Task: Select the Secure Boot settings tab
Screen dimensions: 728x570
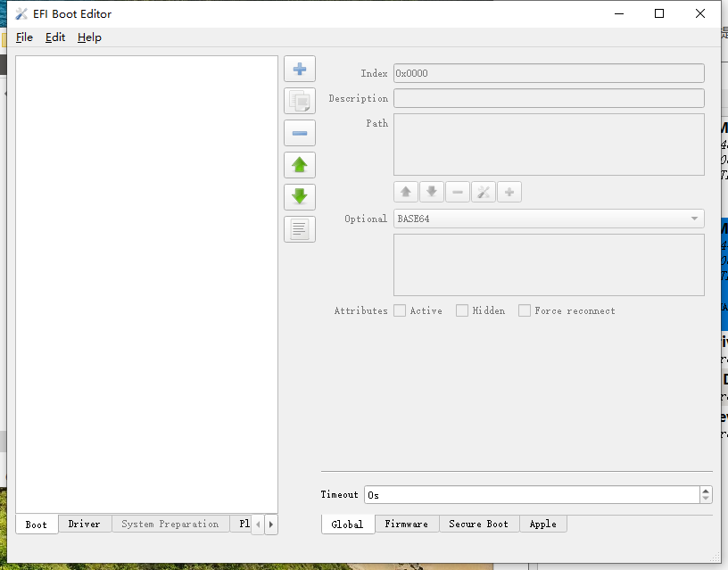Action: point(479,524)
